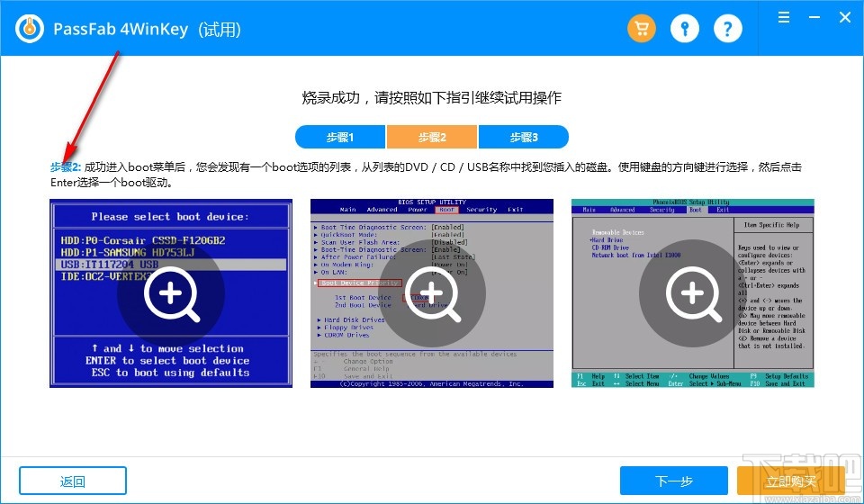864x504 pixels.
Task: Click the 步骤2 instruction paragraph
Action: pos(426,174)
